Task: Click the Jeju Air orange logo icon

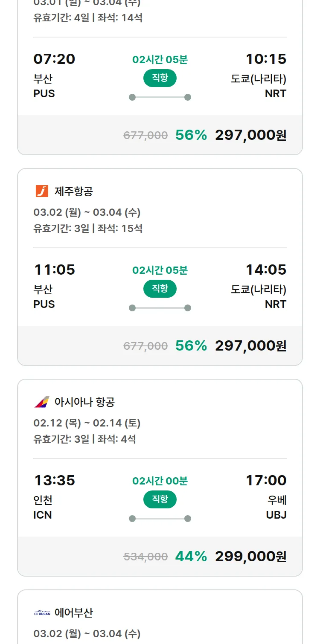Action: pos(42,191)
